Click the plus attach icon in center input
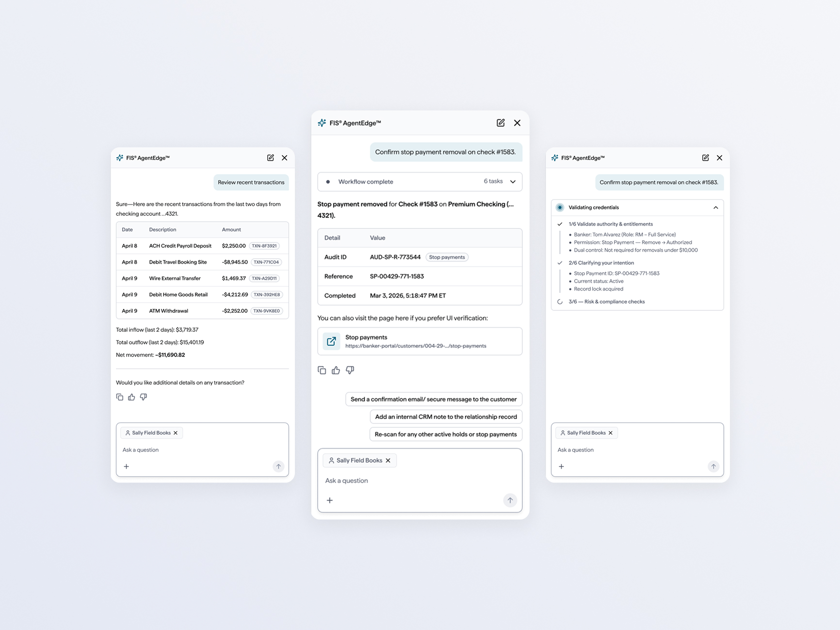Viewport: 840px width, 630px height. 330,500
